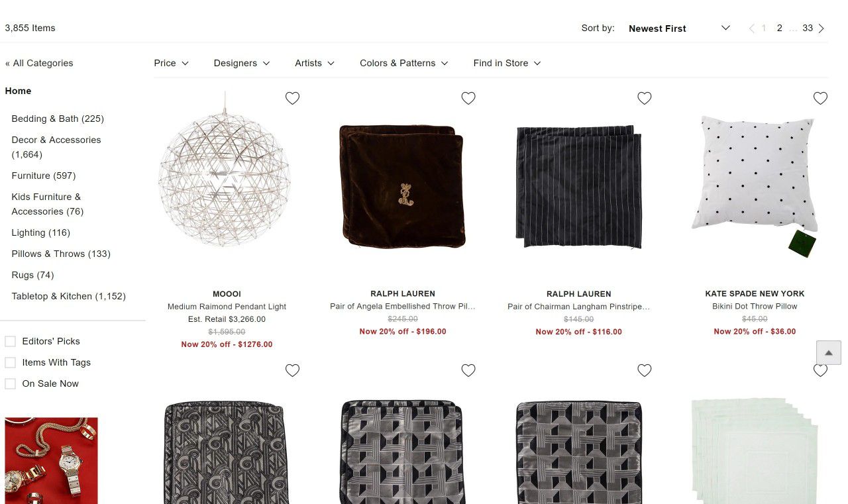Enable the Editors' Picks checkbox
The image size is (848, 504).
pyautogui.click(x=11, y=342)
